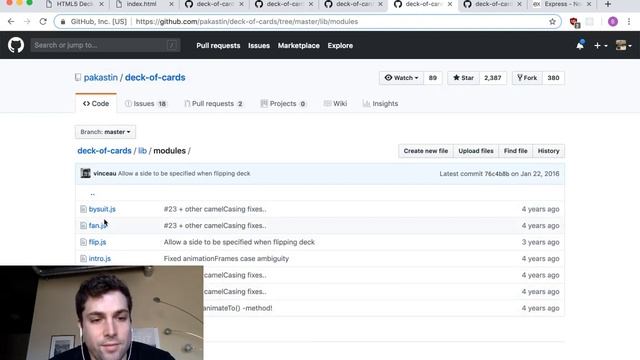Click the watchers count 89
The height and width of the screenshot is (360, 640).
coord(433,78)
